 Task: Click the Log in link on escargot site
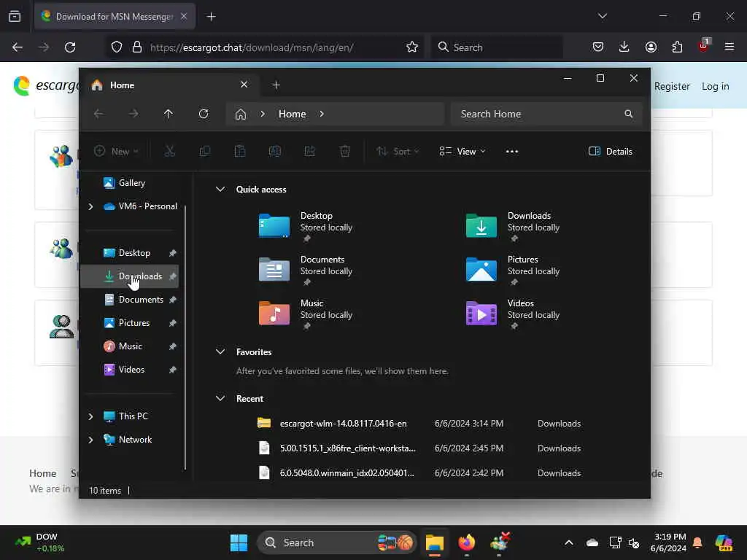715,86
